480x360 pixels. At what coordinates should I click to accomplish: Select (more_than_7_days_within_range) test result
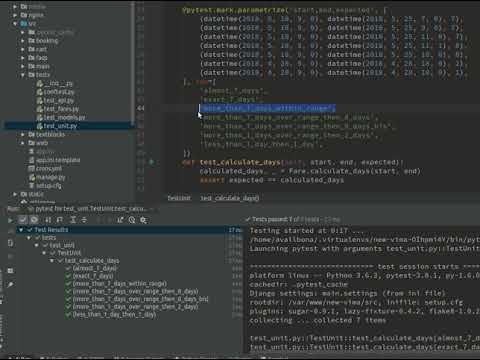(x=120, y=284)
